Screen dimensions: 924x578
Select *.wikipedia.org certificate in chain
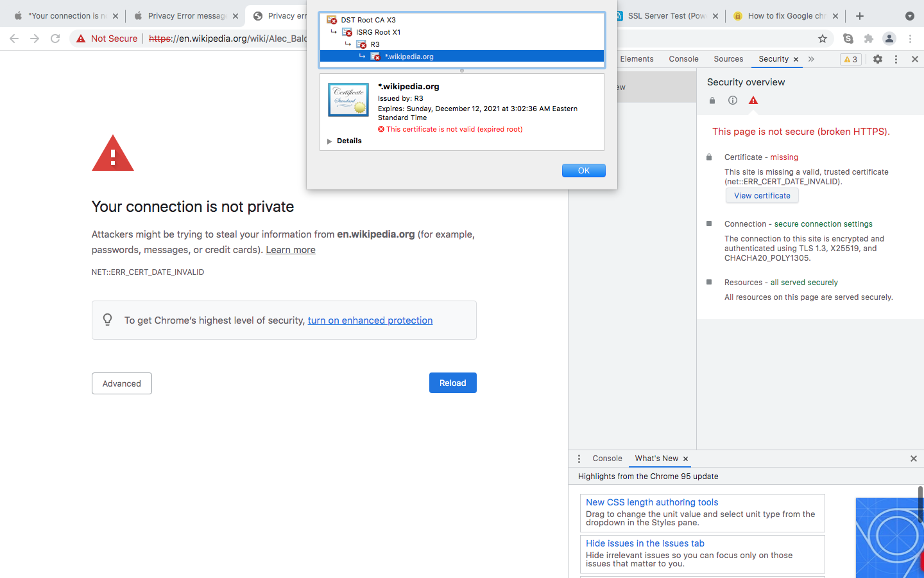point(462,57)
